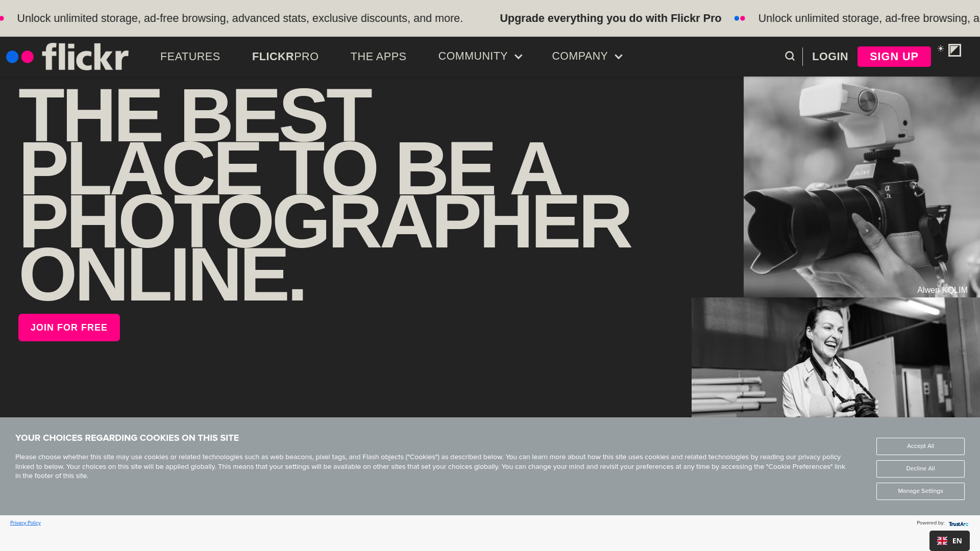Click the TrustArc logo

click(959, 524)
